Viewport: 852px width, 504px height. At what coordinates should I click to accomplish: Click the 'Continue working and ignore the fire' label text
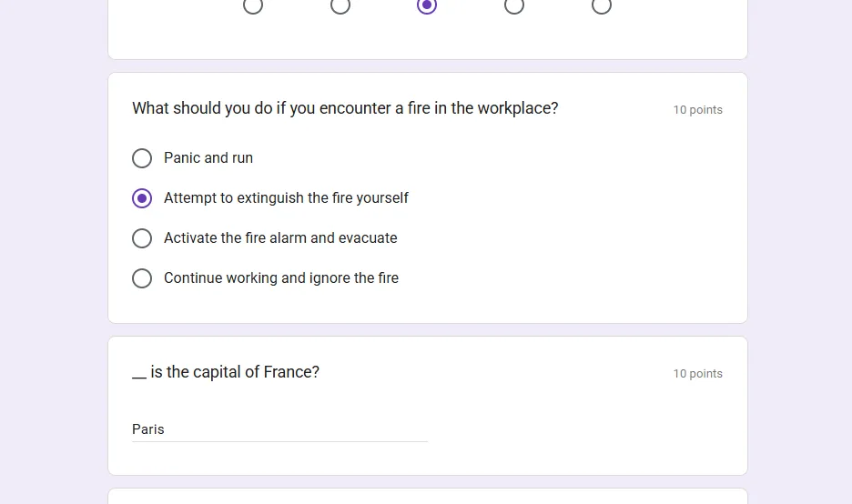coord(281,278)
